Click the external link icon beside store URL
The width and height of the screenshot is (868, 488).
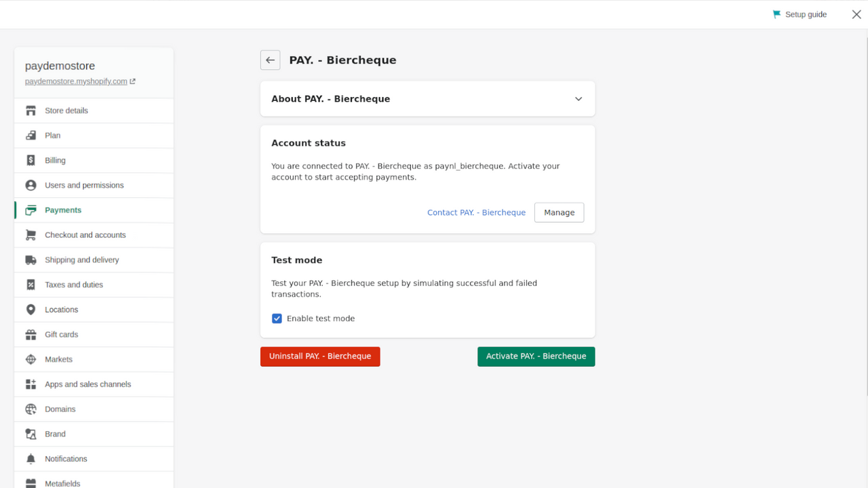click(133, 81)
